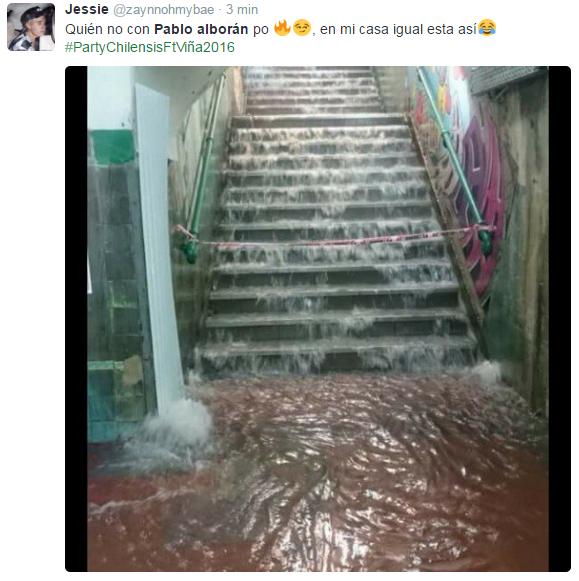Click the right black bar of the photo
The height and width of the screenshot is (581, 579).
click(x=559, y=319)
